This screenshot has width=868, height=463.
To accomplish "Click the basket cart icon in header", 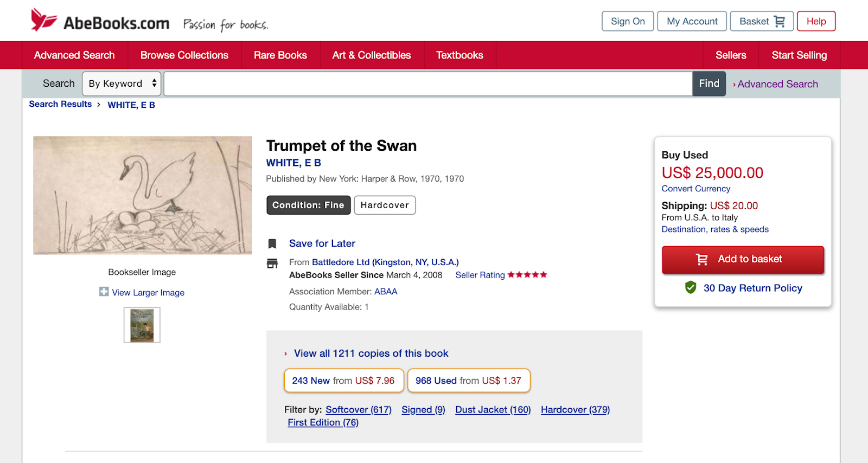I will tap(779, 21).
